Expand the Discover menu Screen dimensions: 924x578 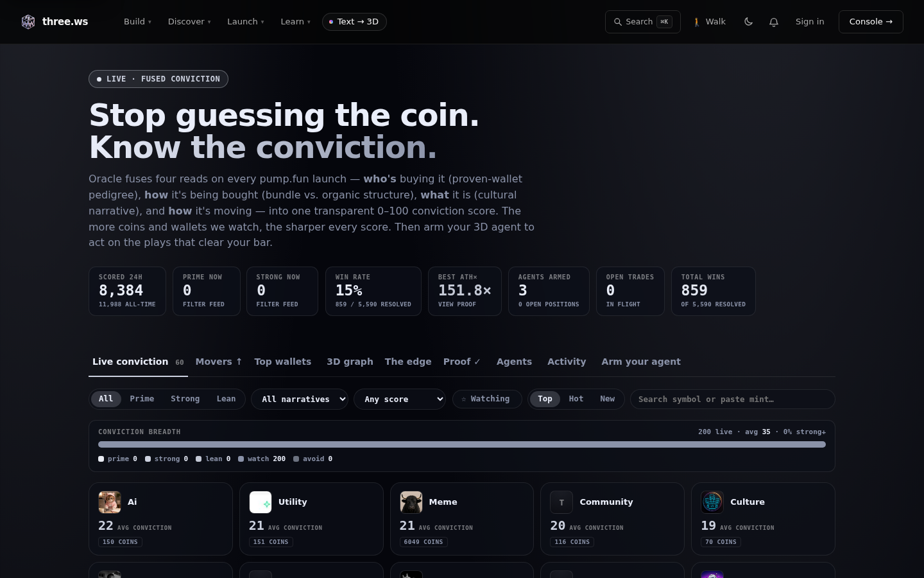[x=189, y=22]
